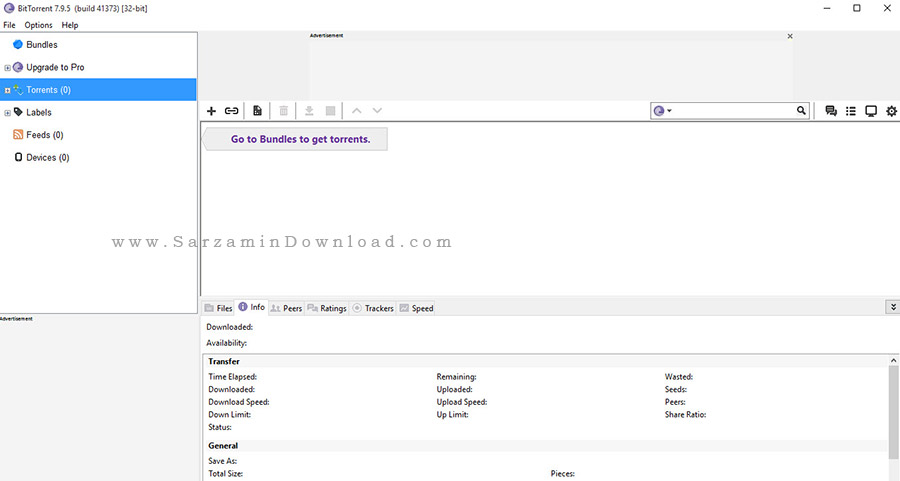The image size is (900, 481).
Task: Click the list view toolbar icon
Action: [851, 111]
